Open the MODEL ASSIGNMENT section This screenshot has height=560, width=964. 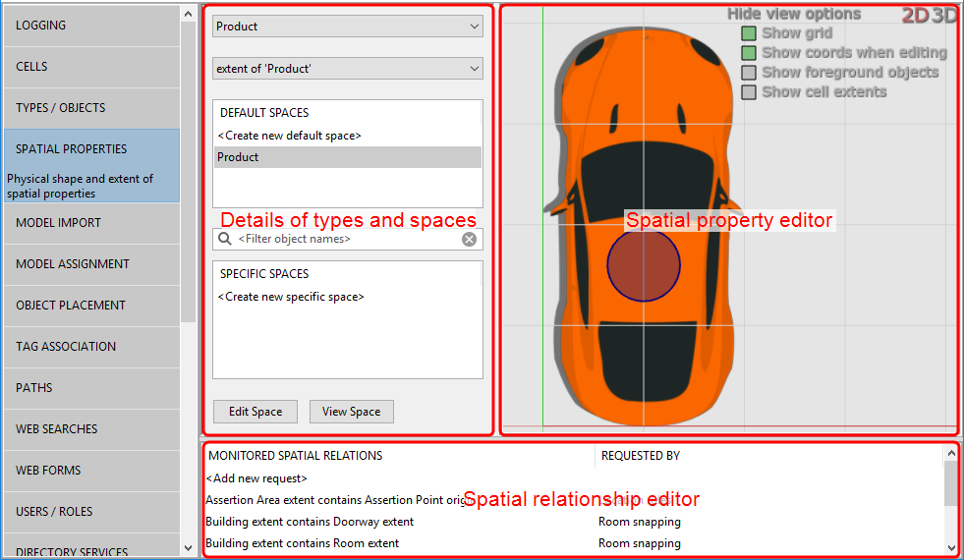pos(91,263)
